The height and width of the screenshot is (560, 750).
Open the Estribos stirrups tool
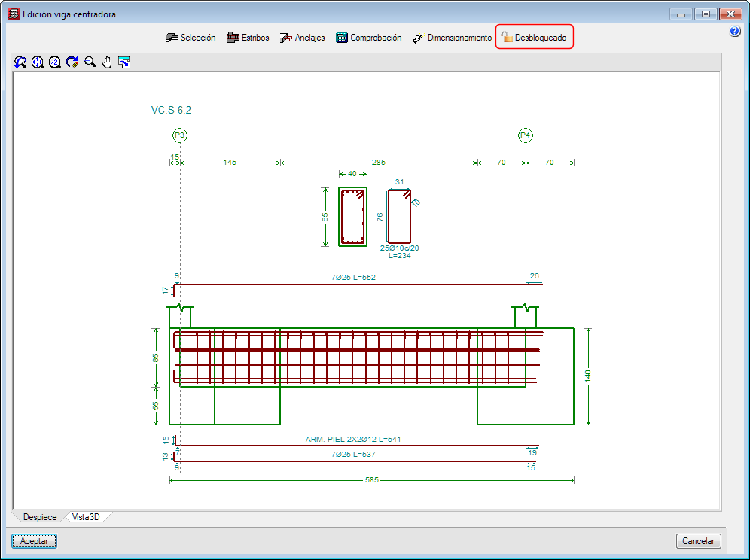point(248,38)
